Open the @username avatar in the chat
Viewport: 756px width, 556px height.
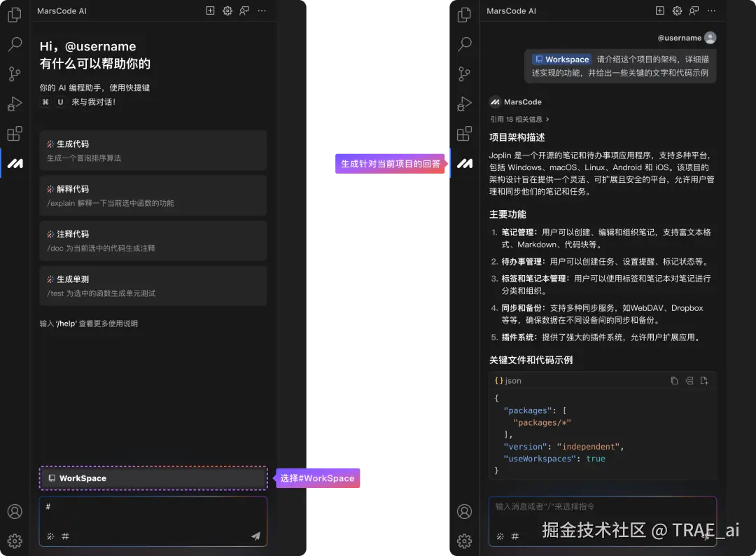pos(711,37)
